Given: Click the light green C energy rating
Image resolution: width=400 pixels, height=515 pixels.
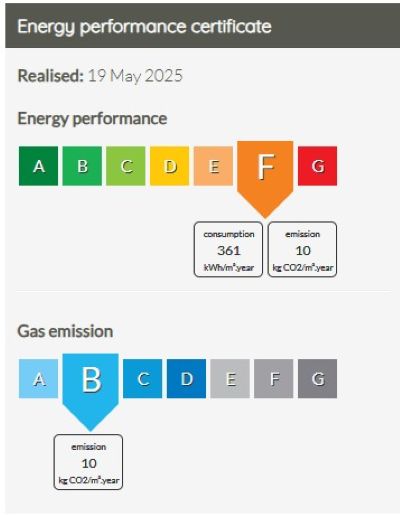Looking at the screenshot, I should pos(126,166).
